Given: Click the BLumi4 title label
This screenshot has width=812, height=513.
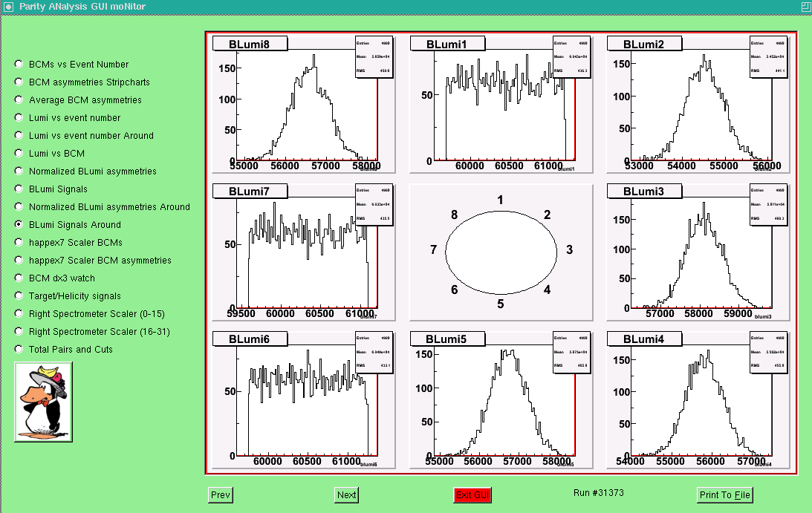Looking at the screenshot, I should [644, 339].
